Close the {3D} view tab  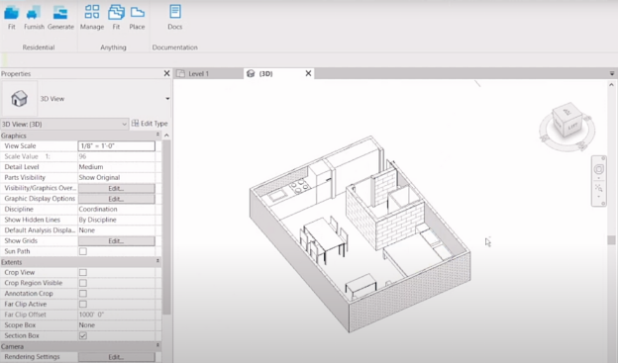coord(308,73)
